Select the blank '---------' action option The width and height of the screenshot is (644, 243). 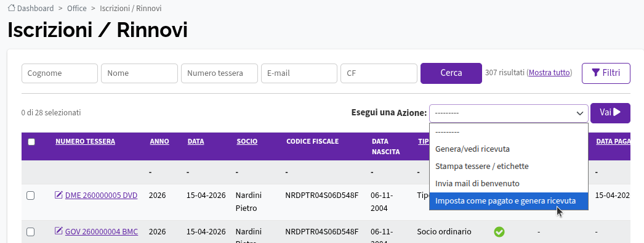509,132
